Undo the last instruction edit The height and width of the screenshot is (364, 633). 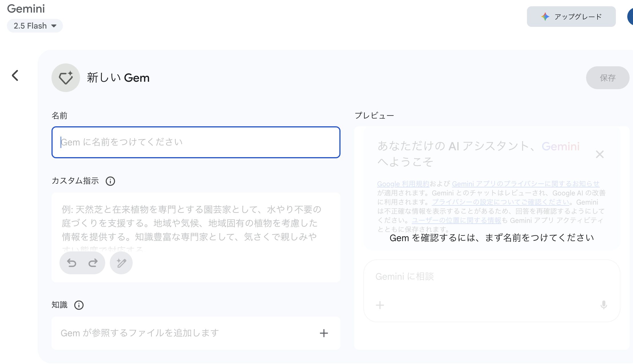71,263
